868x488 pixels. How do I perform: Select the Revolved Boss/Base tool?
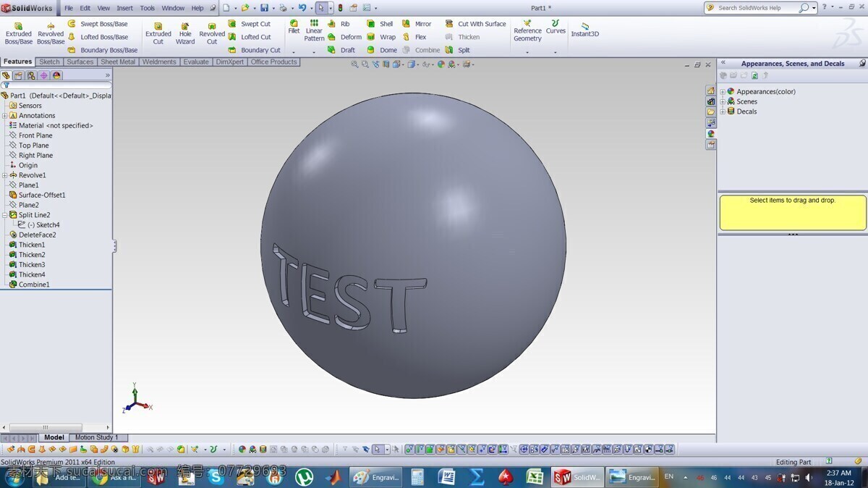coord(51,33)
